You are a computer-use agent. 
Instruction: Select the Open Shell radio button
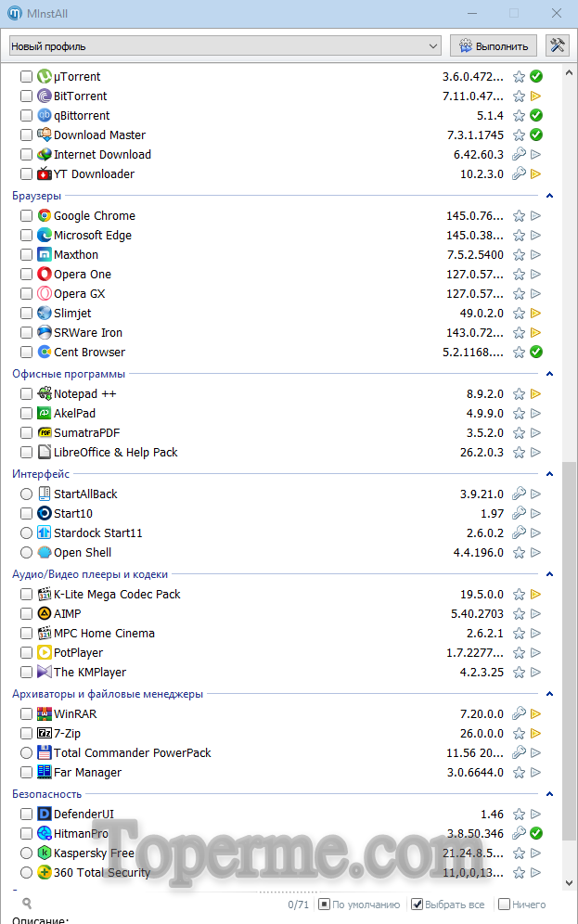26,553
